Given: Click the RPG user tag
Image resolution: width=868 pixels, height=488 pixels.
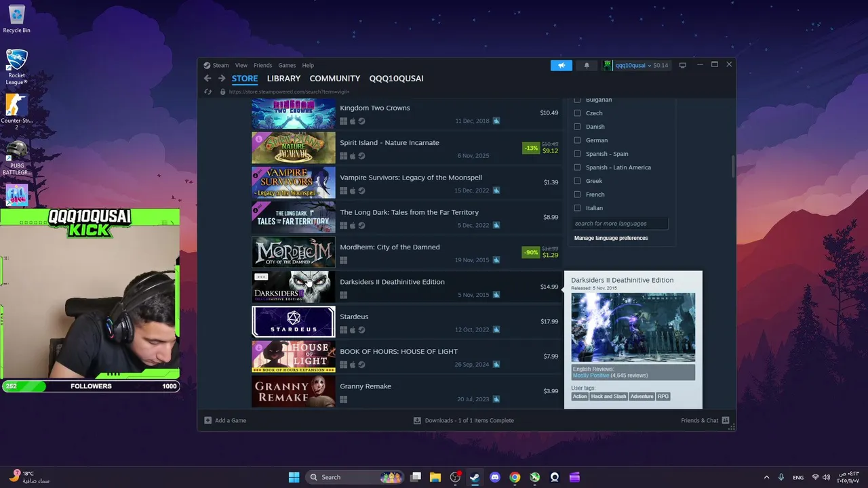Looking at the screenshot, I should point(663,396).
